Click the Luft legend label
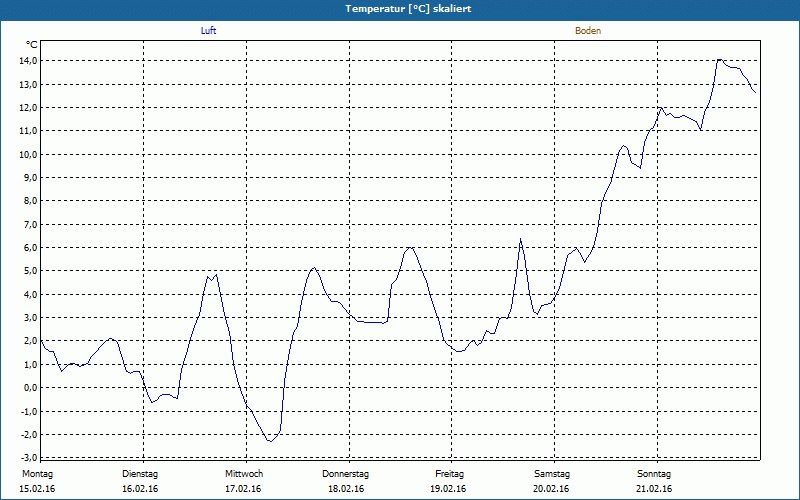The height and width of the screenshot is (500, 800). [x=208, y=31]
